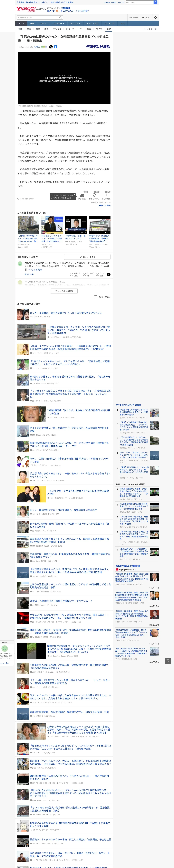Open the 首都高トンネル内でのタクシー事故 article link
Viewport: 174px width, 868px height.
click(70, 839)
